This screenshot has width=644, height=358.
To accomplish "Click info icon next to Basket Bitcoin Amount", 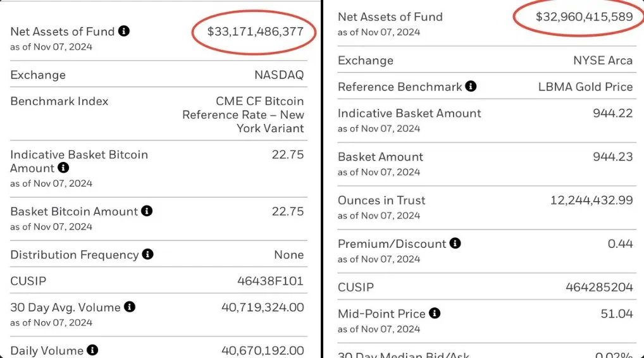I will (147, 211).
